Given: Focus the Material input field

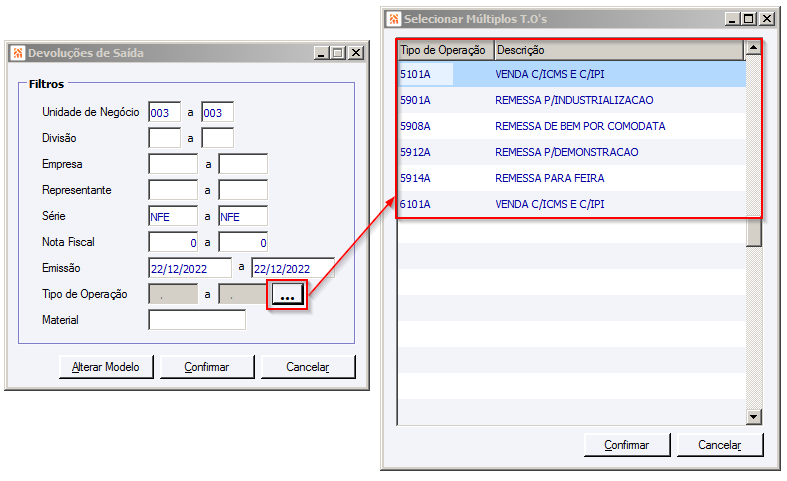Looking at the screenshot, I should [x=197, y=320].
